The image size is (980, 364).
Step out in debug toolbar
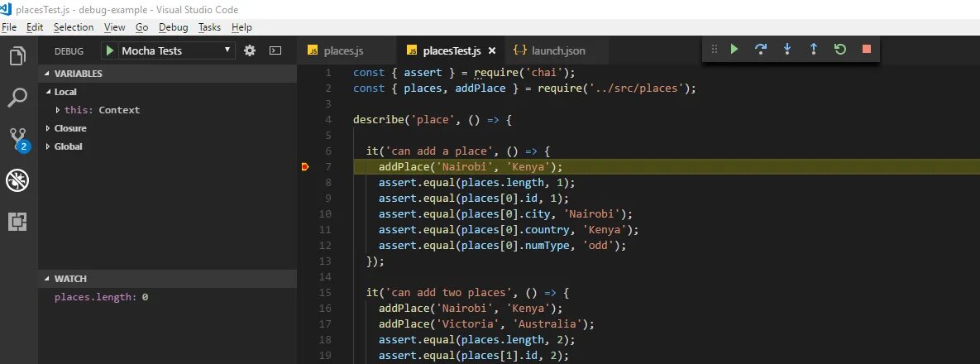(813, 49)
